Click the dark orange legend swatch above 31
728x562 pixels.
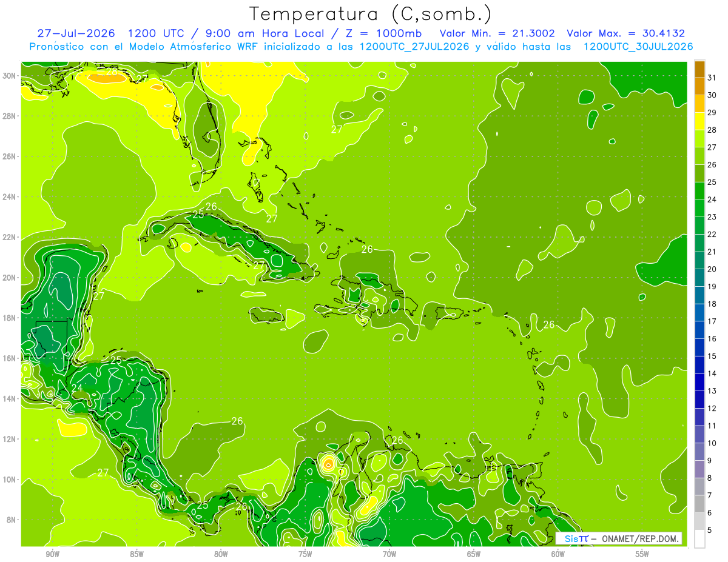(699, 69)
